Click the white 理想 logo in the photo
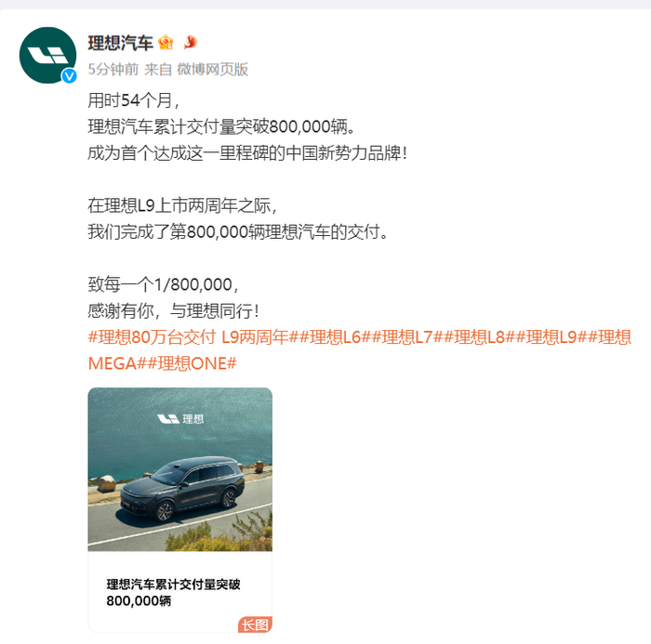This screenshot has height=644, width=651. (x=180, y=419)
